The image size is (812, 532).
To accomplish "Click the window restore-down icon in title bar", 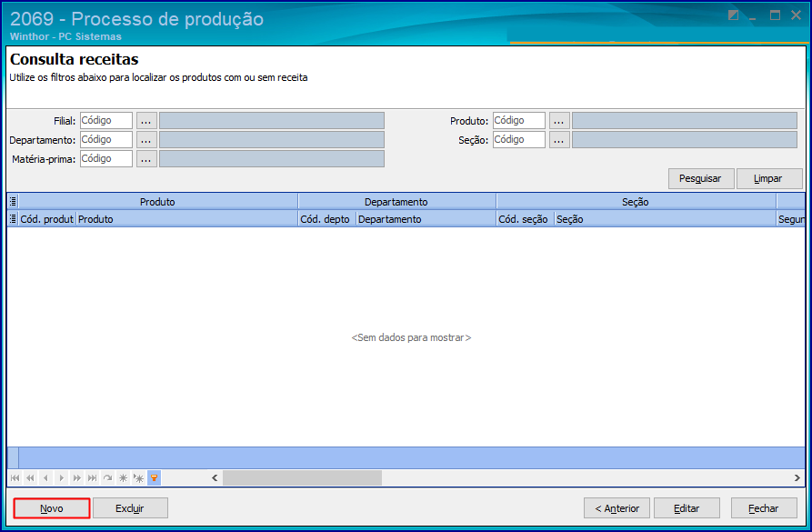I will pyautogui.click(x=733, y=15).
